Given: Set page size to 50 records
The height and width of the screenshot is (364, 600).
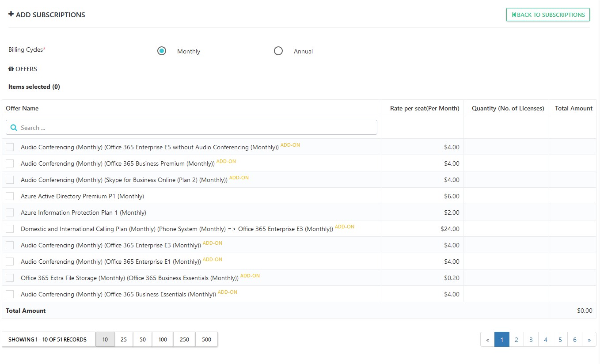Looking at the screenshot, I should (x=143, y=339).
